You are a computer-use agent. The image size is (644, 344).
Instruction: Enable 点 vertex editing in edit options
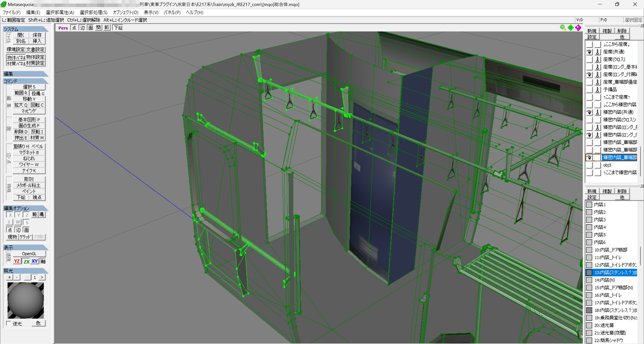click(10, 230)
